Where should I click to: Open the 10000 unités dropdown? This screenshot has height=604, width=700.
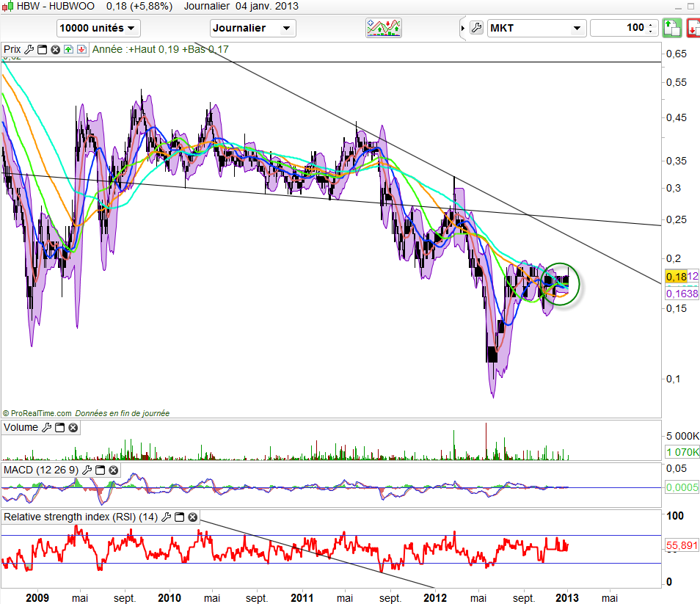click(x=98, y=28)
